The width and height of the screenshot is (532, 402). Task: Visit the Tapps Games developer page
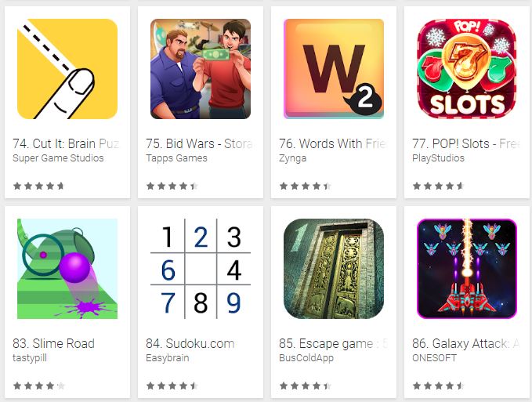click(176, 158)
